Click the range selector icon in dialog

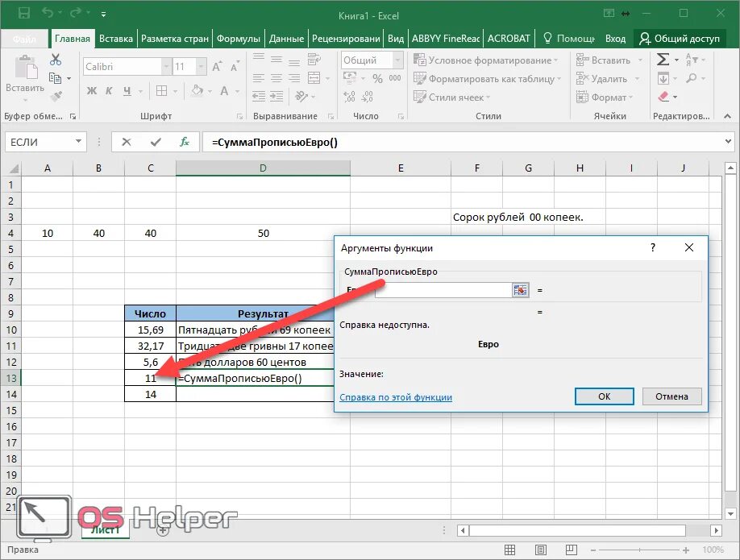pyautogui.click(x=520, y=290)
